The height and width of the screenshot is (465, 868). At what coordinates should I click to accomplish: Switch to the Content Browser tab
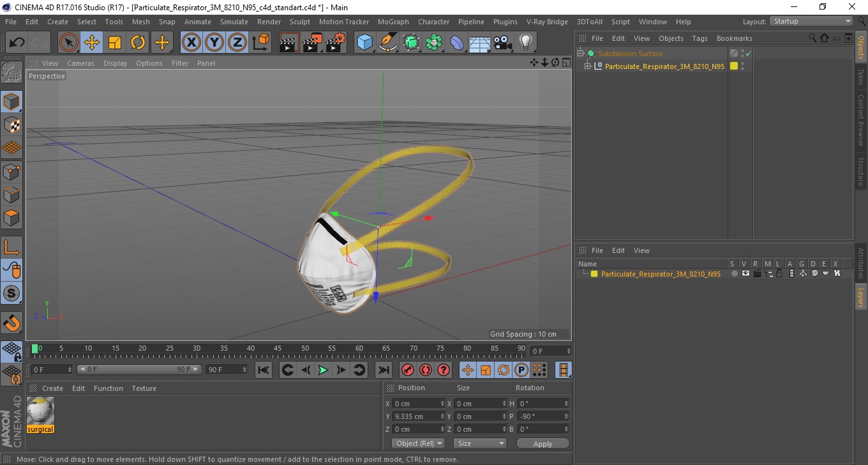[861, 120]
